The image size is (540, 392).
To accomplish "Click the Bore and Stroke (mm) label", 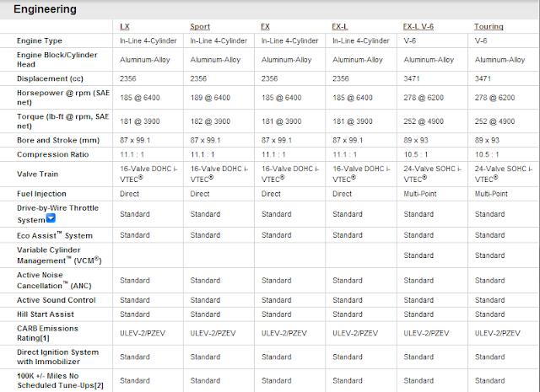I will click(58, 140).
